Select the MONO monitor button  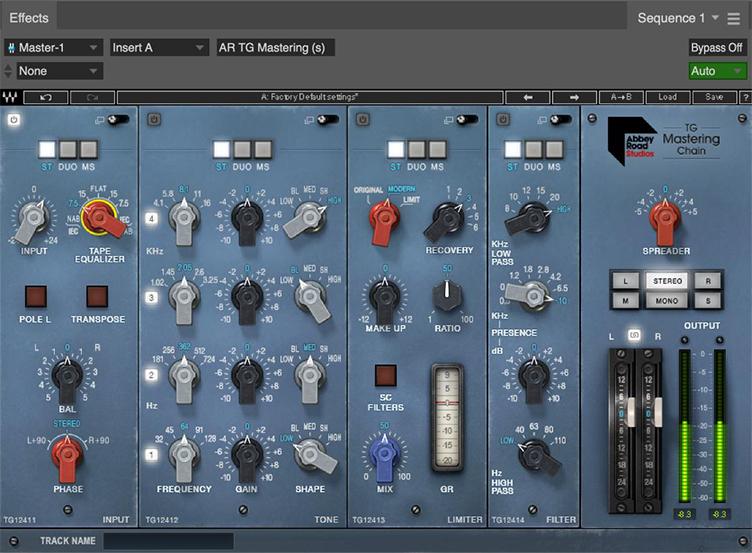tap(667, 301)
